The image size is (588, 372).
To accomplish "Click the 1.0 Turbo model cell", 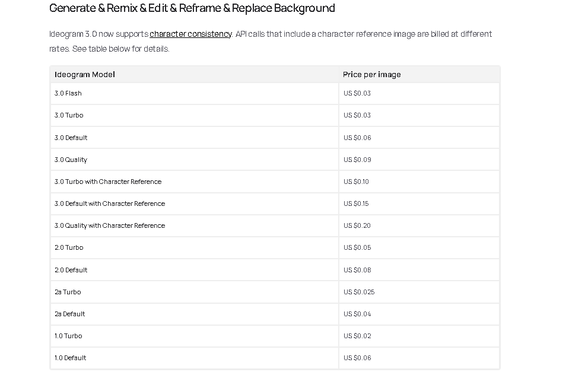I will point(68,336).
